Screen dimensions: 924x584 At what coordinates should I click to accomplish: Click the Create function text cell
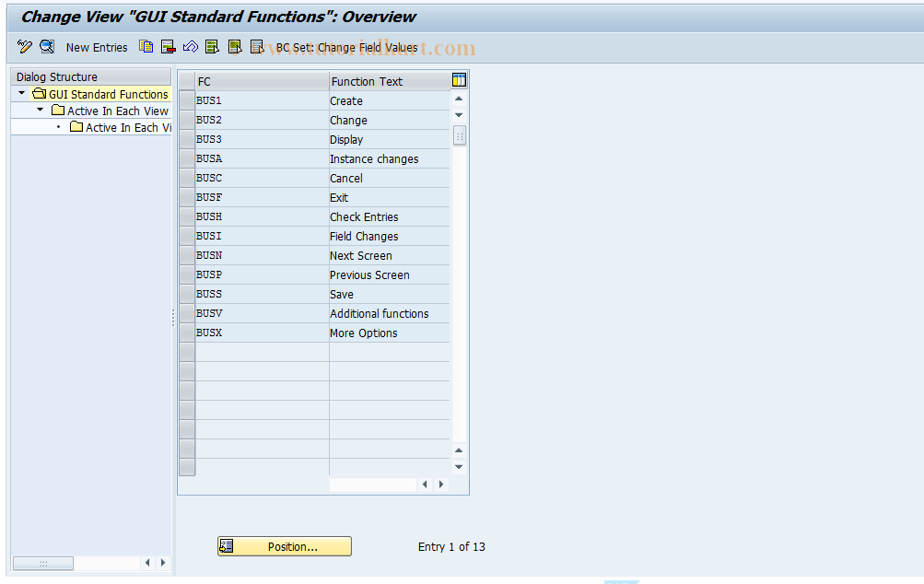(x=390, y=100)
